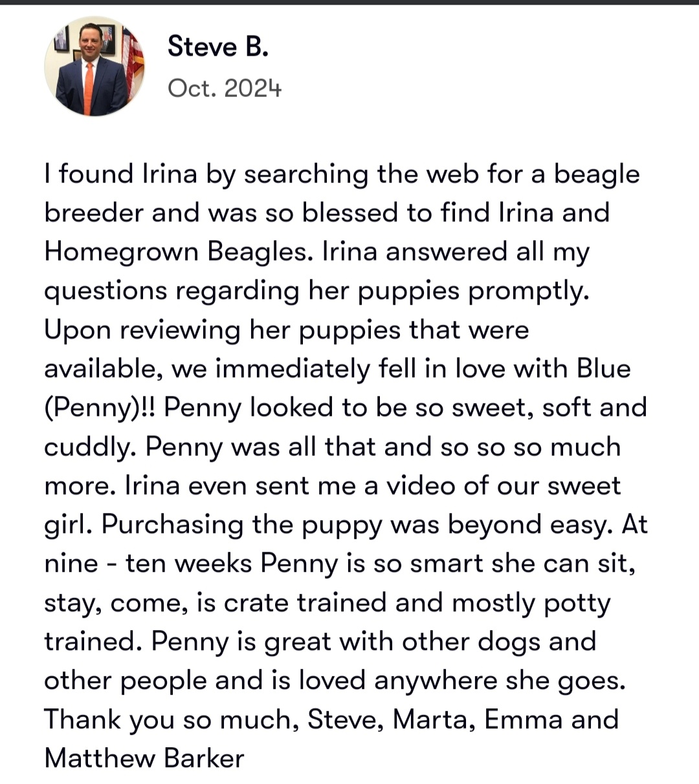This screenshot has width=699, height=784.
Task: Click the word "promptly." in the review
Action: click(x=529, y=292)
